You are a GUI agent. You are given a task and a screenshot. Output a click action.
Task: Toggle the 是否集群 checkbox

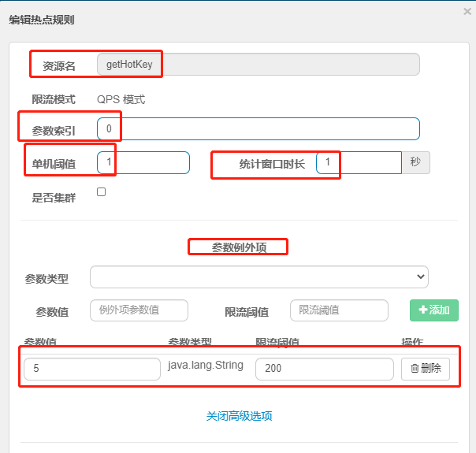pyautogui.click(x=101, y=192)
